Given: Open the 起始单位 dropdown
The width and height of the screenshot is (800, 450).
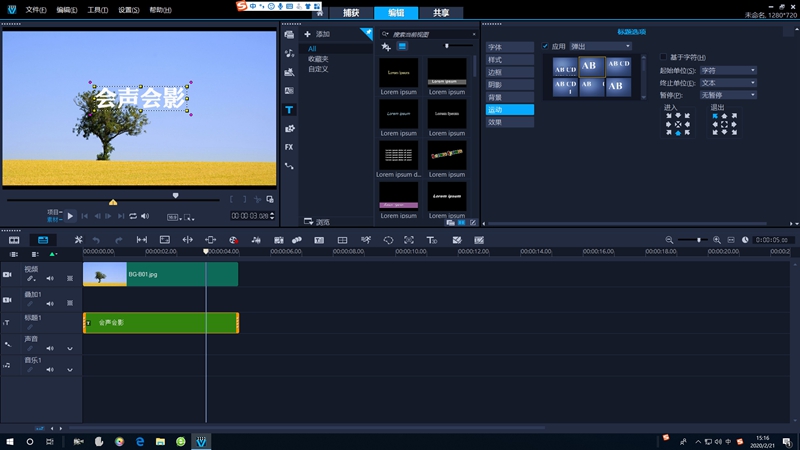Looking at the screenshot, I should click(x=728, y=70).
